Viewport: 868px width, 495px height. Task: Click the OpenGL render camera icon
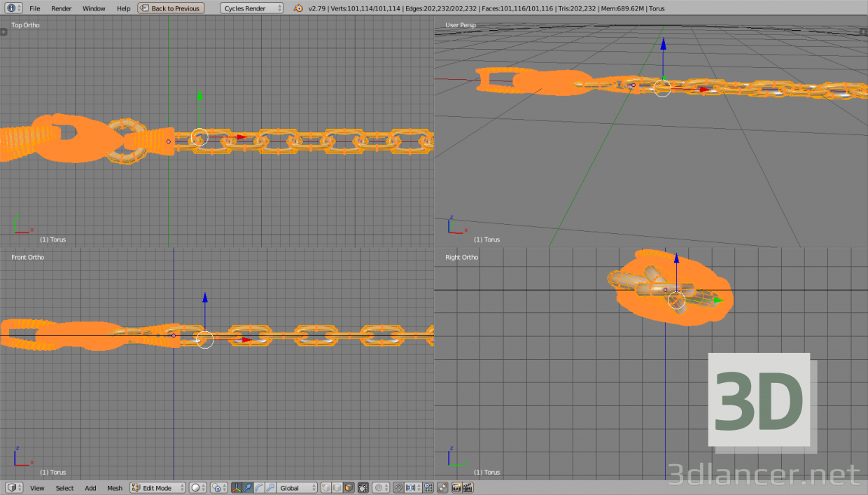456,487
